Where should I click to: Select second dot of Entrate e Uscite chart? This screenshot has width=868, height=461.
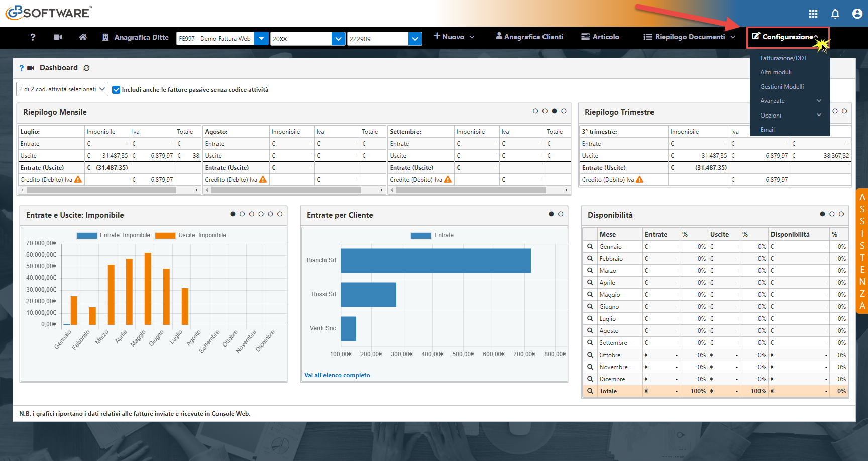(242, 214)
